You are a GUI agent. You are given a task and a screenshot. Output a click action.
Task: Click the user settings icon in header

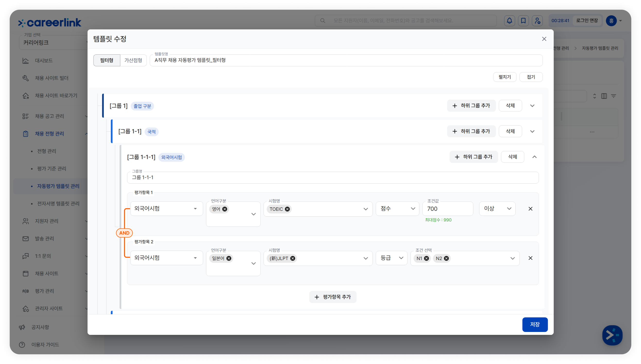click(537, 20)
